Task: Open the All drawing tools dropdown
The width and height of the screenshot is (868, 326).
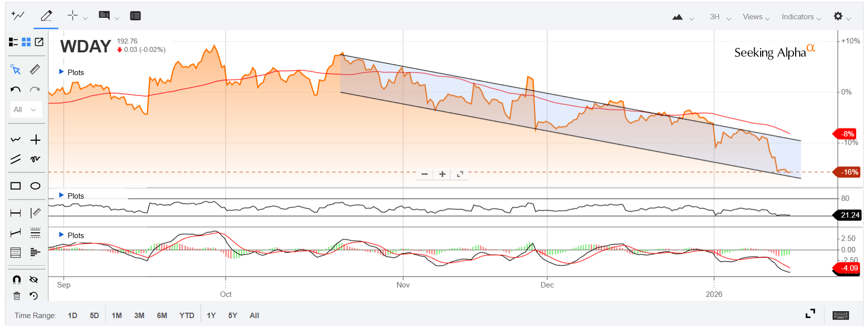Action: point(25,110)
